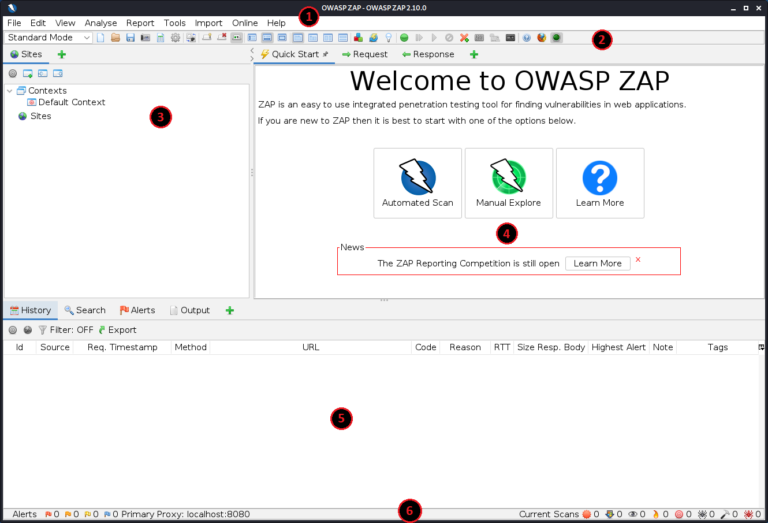
Task: Open the View menu
Action: [65, 23]
